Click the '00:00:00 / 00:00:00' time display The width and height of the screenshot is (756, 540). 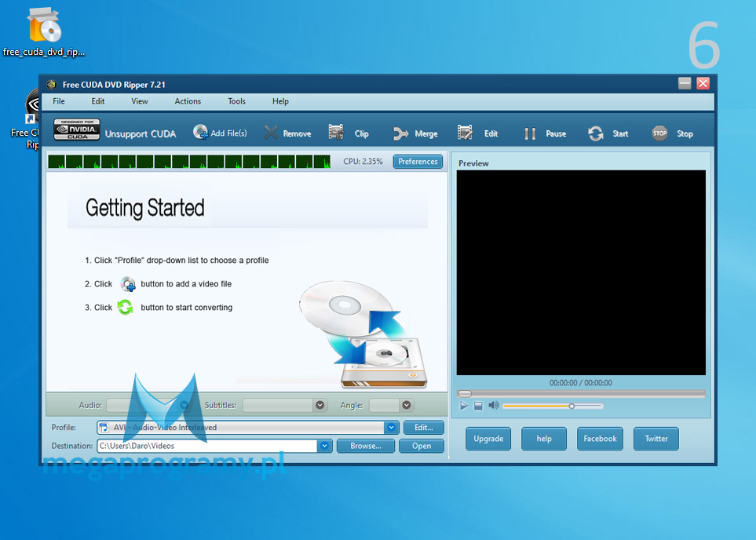tap(580, 383)
